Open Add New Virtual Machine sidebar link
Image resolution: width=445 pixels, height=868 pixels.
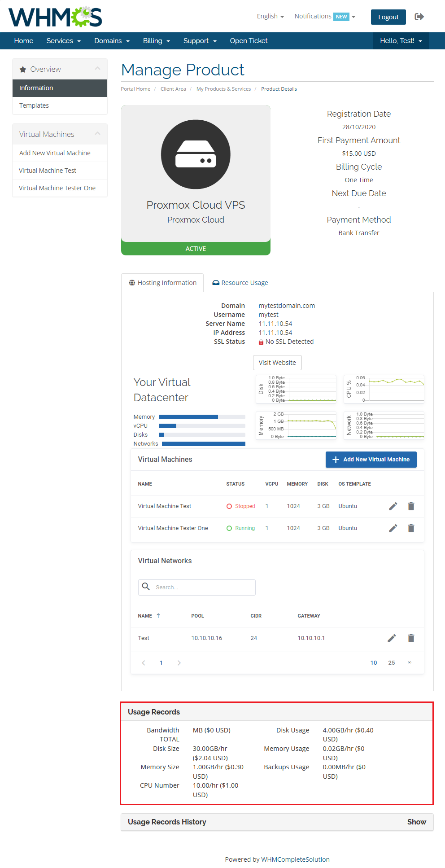pos(60,153)
